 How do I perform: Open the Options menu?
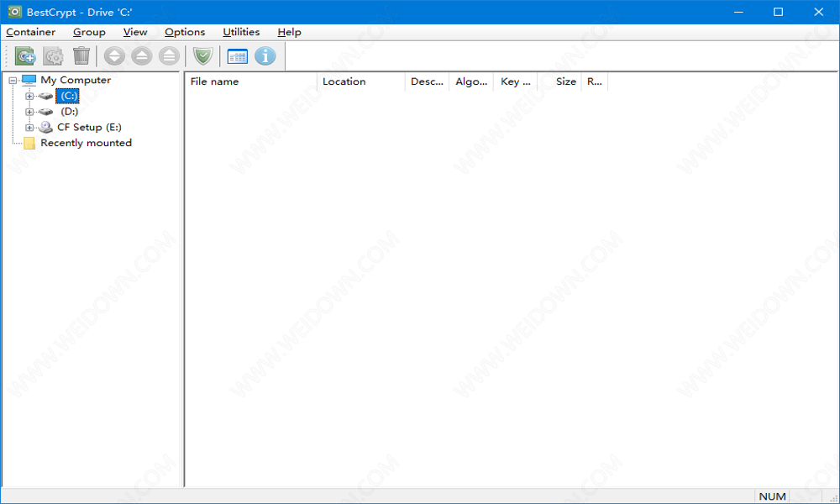pyautogui.click(x=185, y=32)
